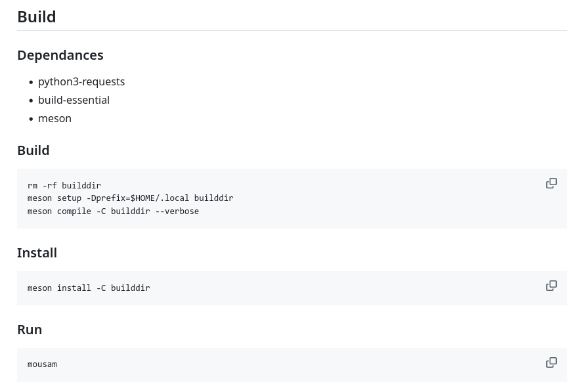Viewport: 585px width, 392px height.
Task: Copy the mousam run command
Action: (552, 362)
